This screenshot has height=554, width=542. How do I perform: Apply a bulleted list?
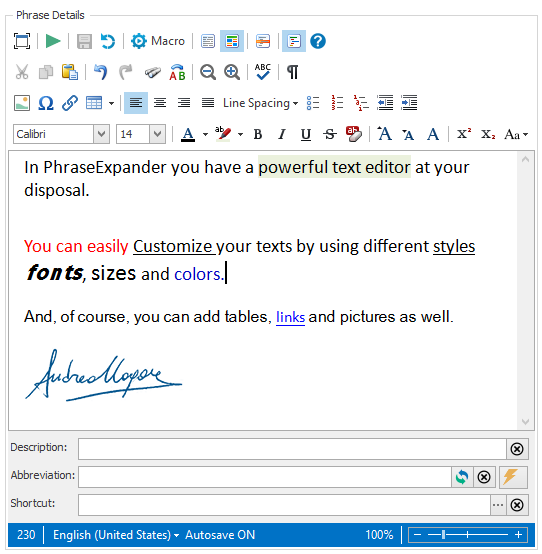[x=313, y=103]
